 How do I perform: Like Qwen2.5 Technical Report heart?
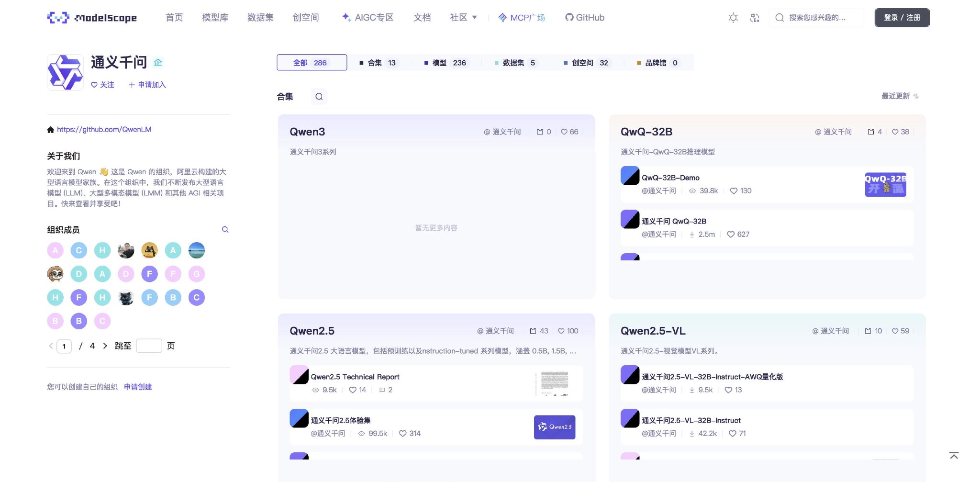[353, 390]
